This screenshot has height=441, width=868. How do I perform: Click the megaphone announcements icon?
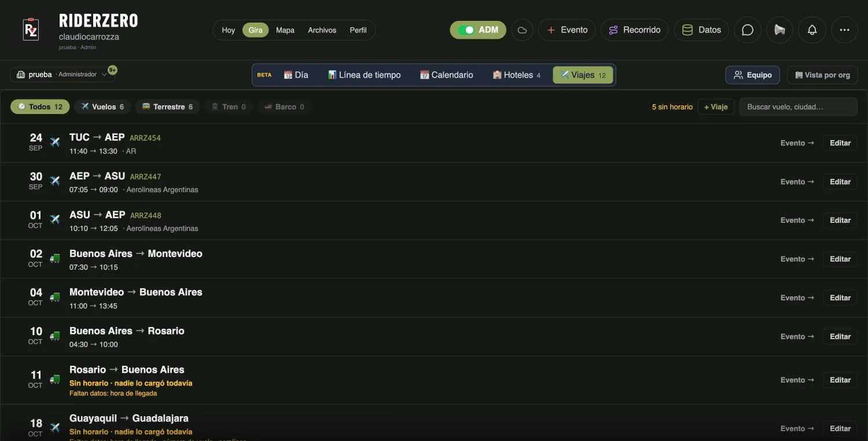[780, 30]
